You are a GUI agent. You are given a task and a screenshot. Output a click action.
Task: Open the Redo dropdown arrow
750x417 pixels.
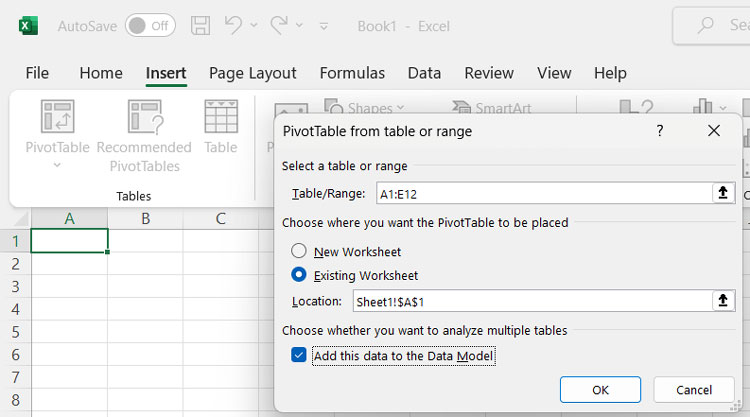pyautogui.click(x=301, y=27)
